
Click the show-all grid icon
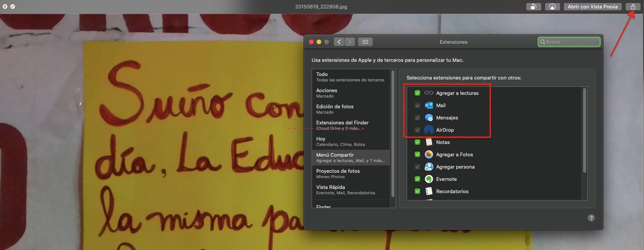click(365, 42)
